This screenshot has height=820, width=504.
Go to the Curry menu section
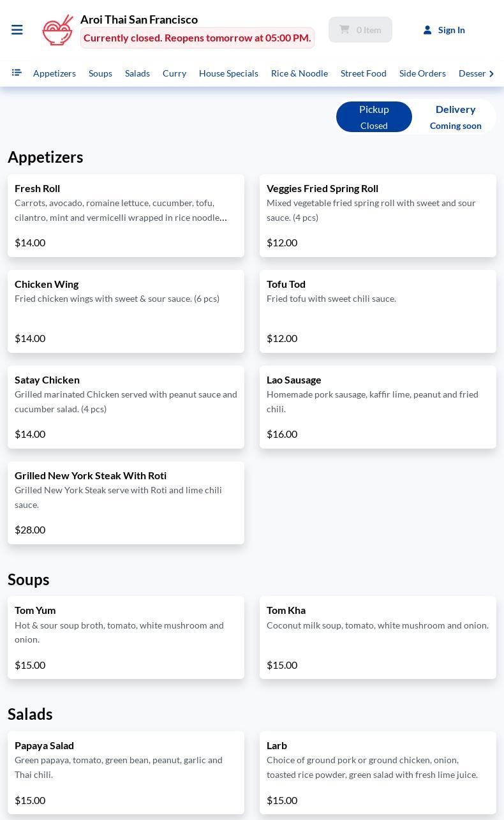(x=174, y=73)
